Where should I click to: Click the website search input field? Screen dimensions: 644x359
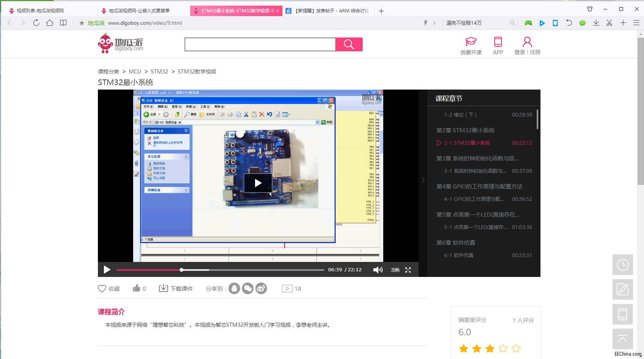(260, 44)
